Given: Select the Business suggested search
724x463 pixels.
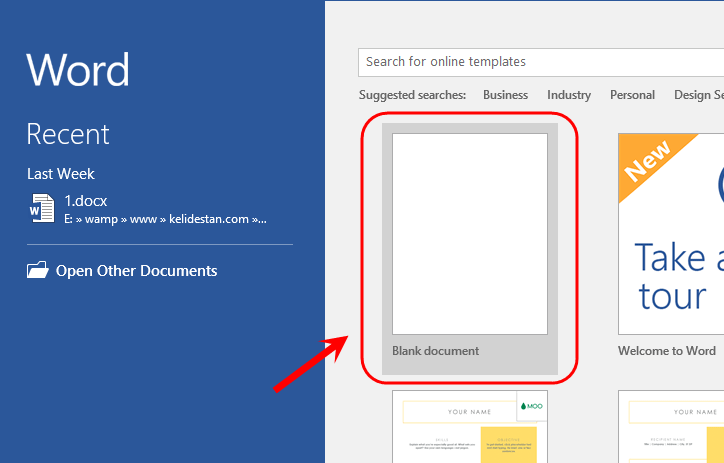Looking at the screenshot, I should 505,95.
